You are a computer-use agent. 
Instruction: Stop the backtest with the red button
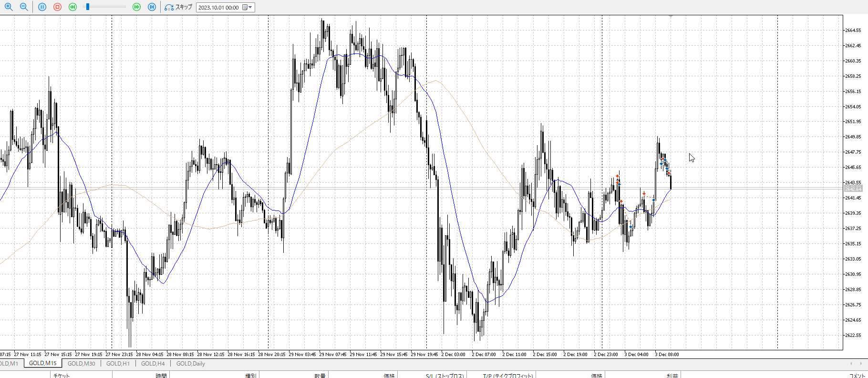58,7
